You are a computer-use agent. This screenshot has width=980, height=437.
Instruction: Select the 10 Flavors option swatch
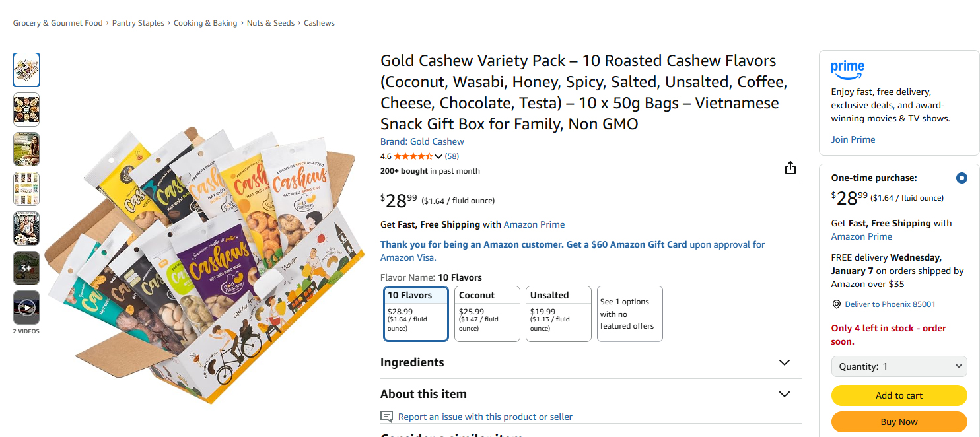click(416, 314)
